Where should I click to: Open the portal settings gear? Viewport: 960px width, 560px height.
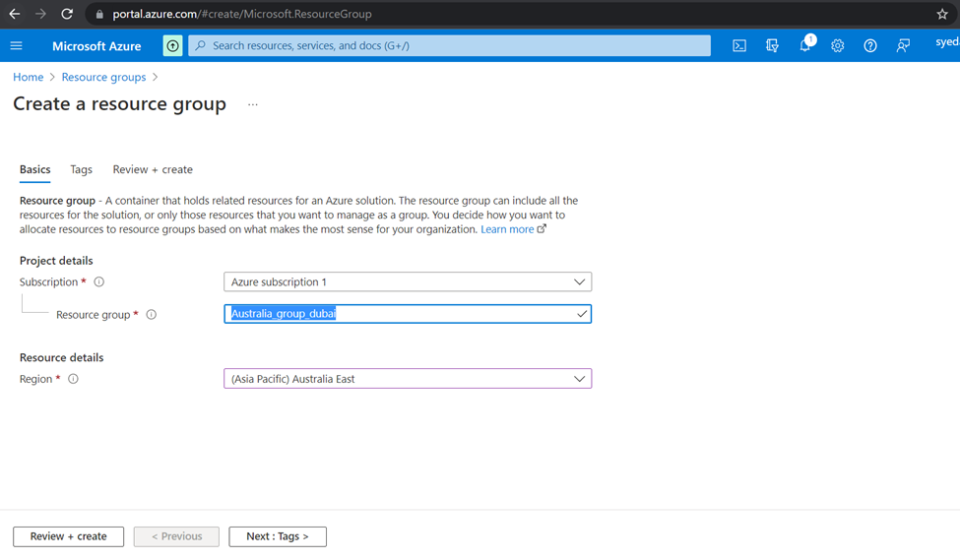pyautogui.click(x=837, y=45)
